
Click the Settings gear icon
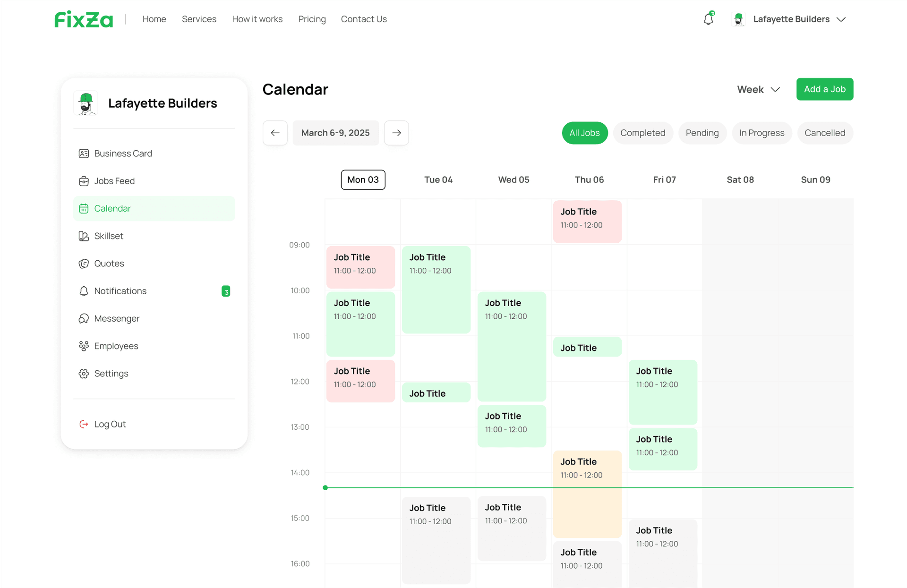pyautogui.click(x=84, y=374)
